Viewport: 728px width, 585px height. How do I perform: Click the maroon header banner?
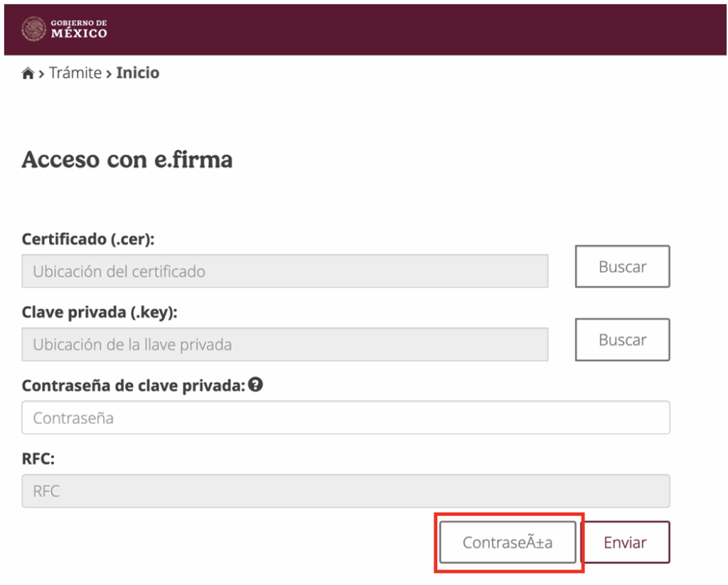(x=364, y=28)
